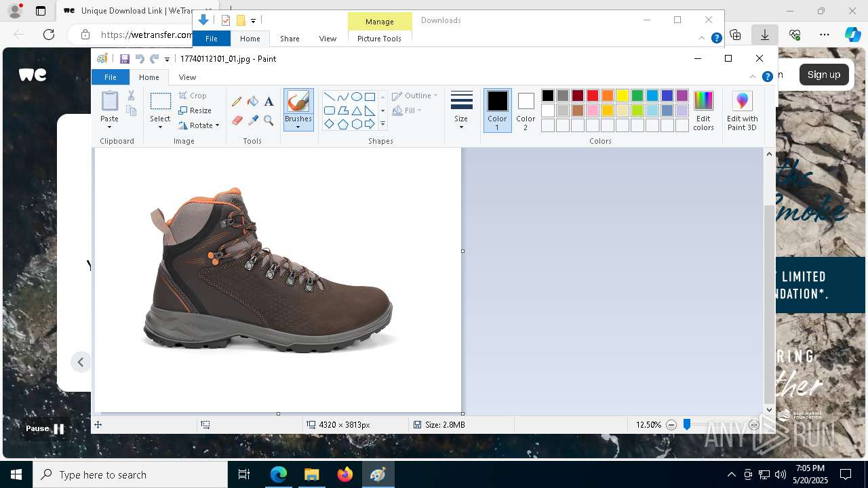Select the Color picker eyedropper tool
The image size is (868, 488).
click(253, 121)
